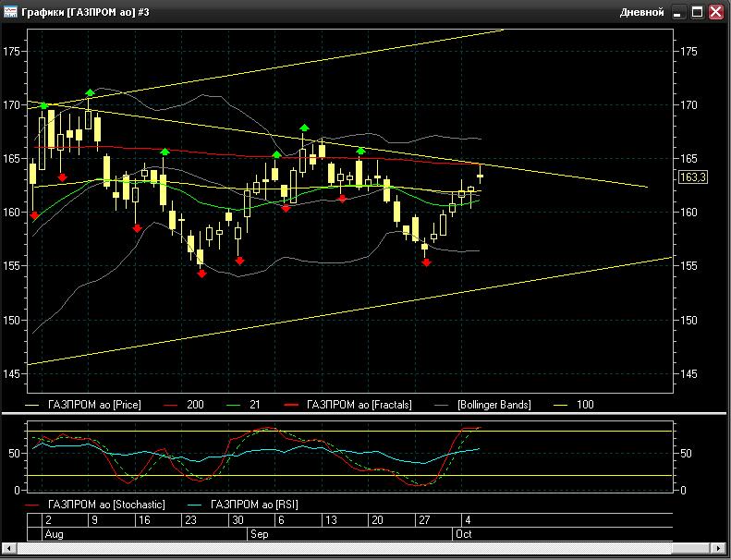Viewport: 731px width, 560px height.
Task: Click date label '9' on timeline
Action: (94, 520)
